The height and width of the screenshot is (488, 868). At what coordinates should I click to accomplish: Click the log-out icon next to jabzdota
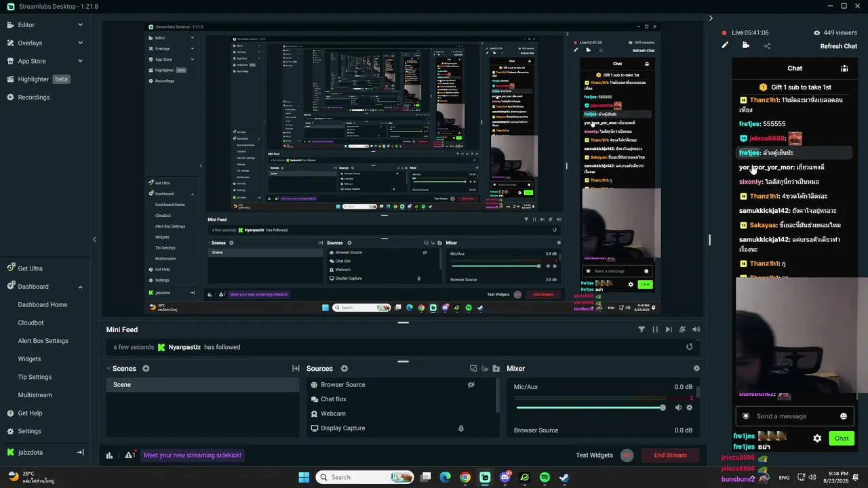tap(80, 452)
